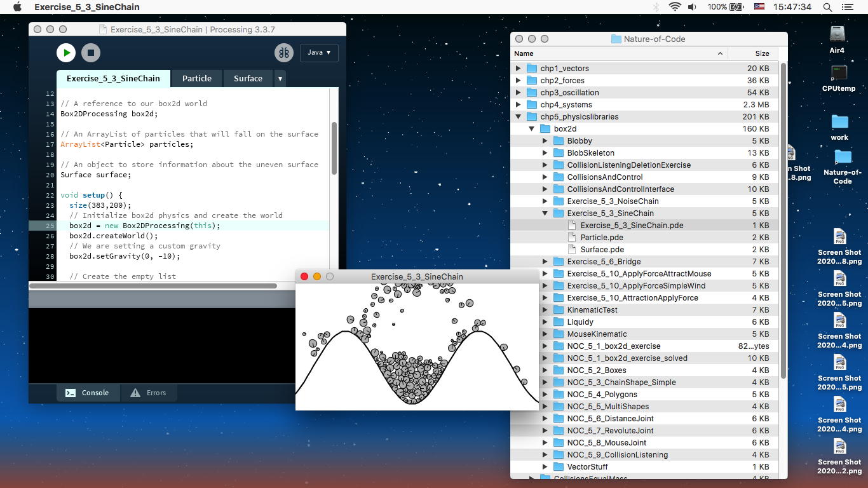The height and width of the screenshot is (488, 868).
Task: Click the volume icon in menu bar
Action: [692, 7]
